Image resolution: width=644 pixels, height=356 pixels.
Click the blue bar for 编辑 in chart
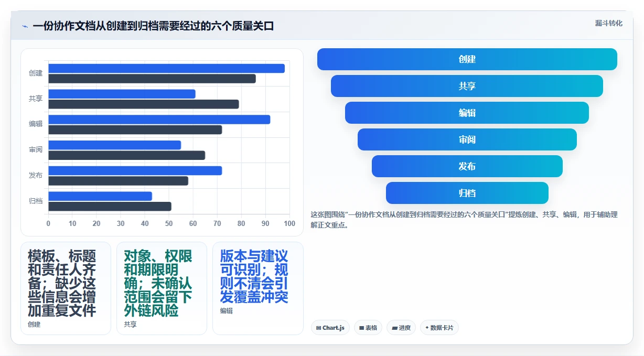coord(159,120)
